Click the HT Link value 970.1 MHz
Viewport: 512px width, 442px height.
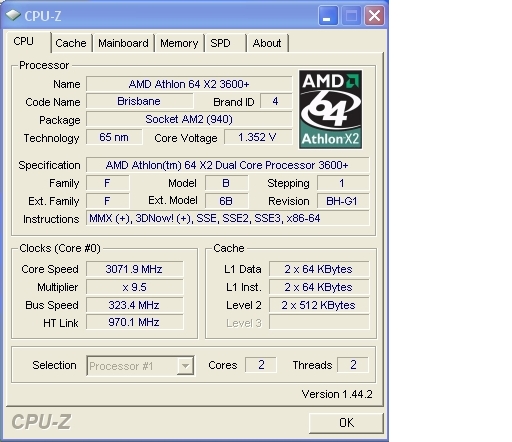point(134,322)
